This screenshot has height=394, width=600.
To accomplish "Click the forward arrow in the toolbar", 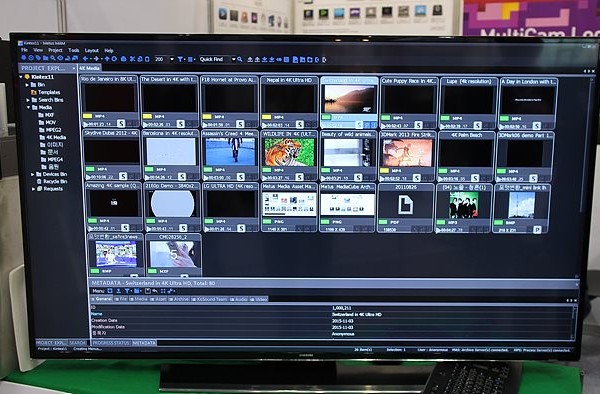I will (96, 59).
